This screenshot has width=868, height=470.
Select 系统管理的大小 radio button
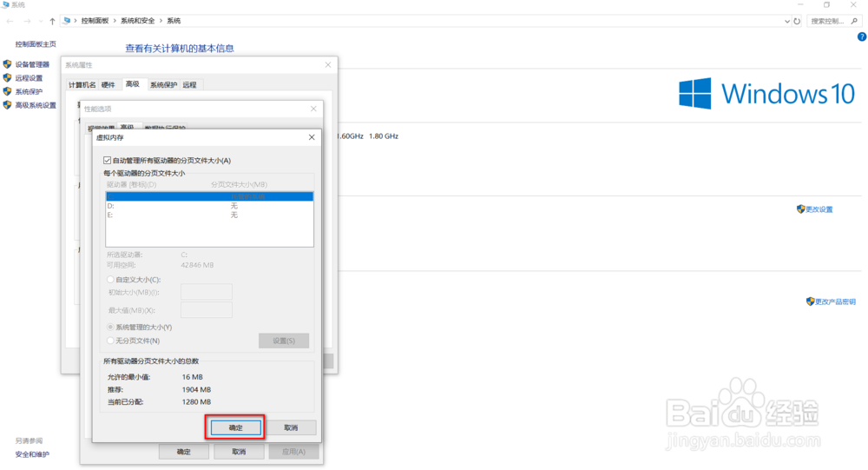pos(110,327)
